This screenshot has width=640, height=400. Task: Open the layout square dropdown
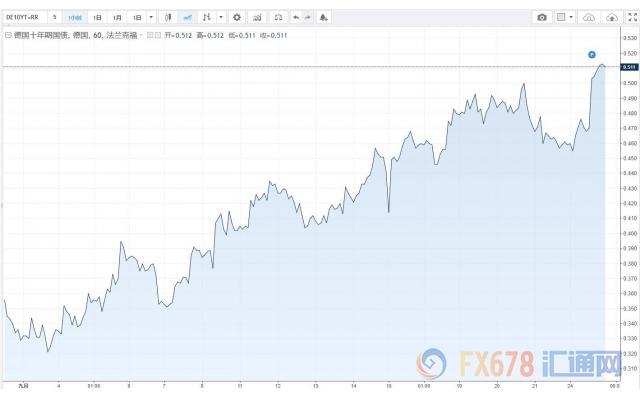pyautogui.click(x=564, y=17)
